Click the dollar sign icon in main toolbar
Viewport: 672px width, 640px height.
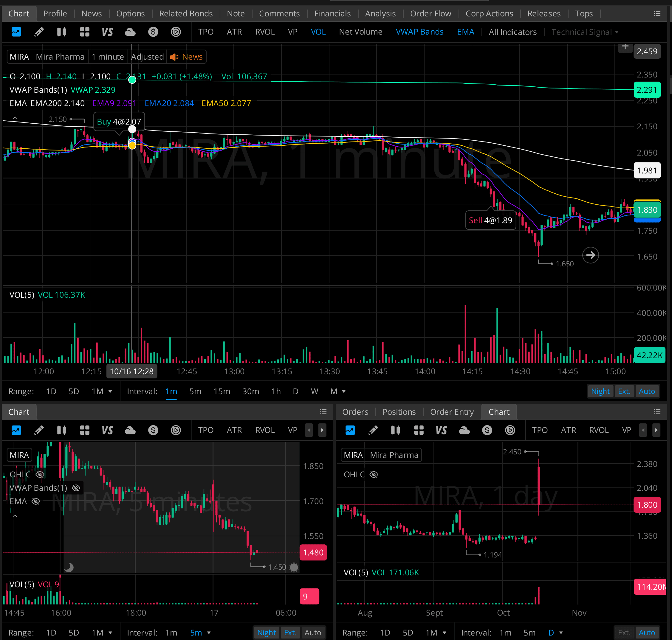tap(153, 32)
